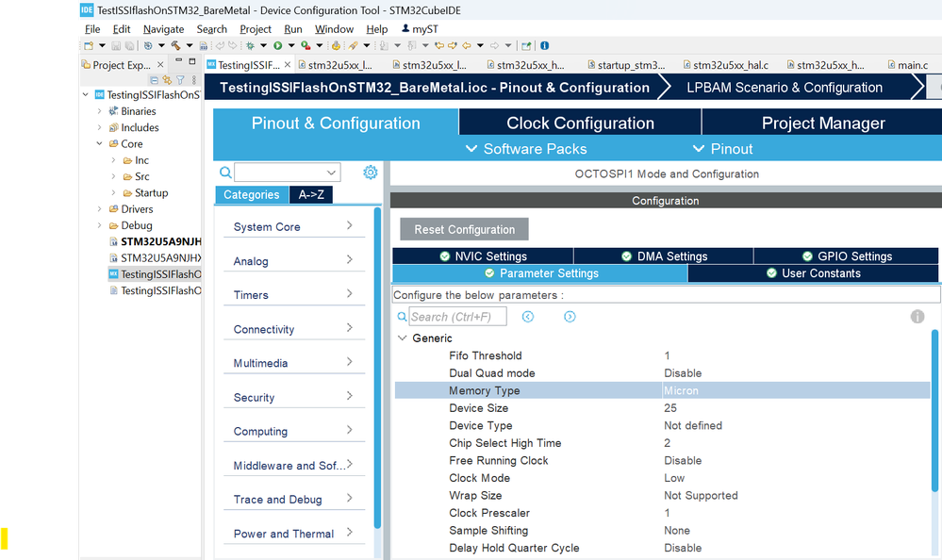Click the Memory Type value Micron
Image resolution: width=942 pixels, height=560 pixels.
tap(681, 390)
